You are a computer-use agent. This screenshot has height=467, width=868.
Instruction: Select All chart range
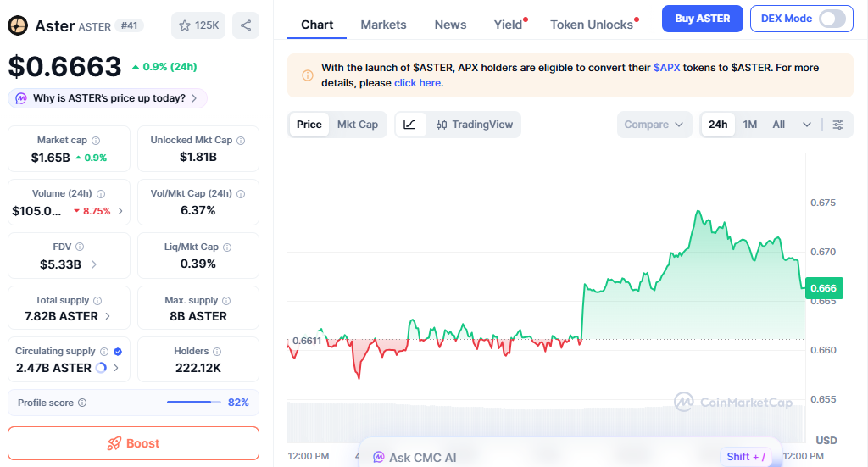click(x=779, y=125)
